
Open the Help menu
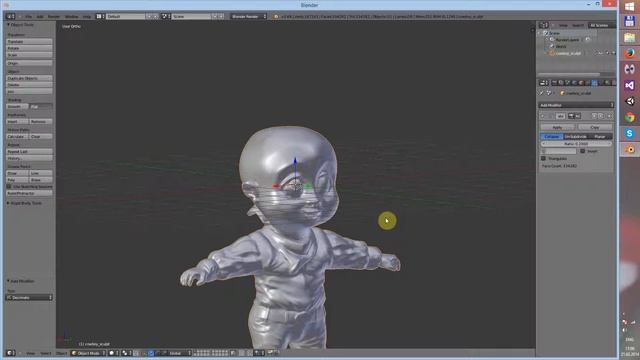click(x=87, y=16)
